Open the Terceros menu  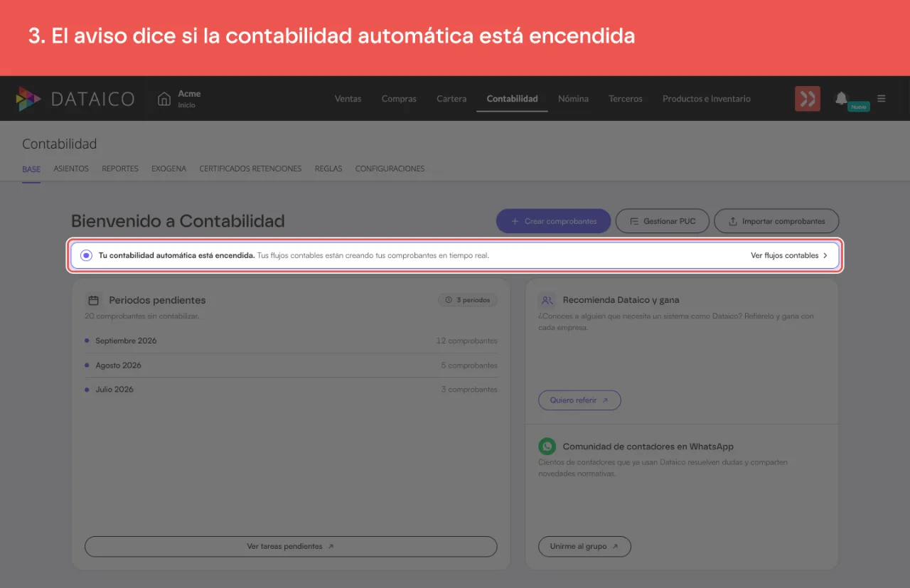626,99
